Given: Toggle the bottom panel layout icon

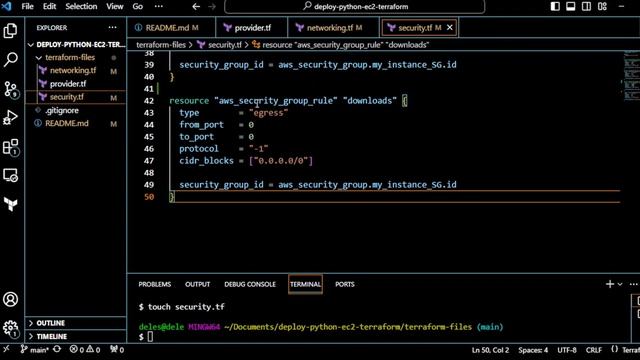Looking at the screenshot, I should pyautogui.click(x=571, y=6).
